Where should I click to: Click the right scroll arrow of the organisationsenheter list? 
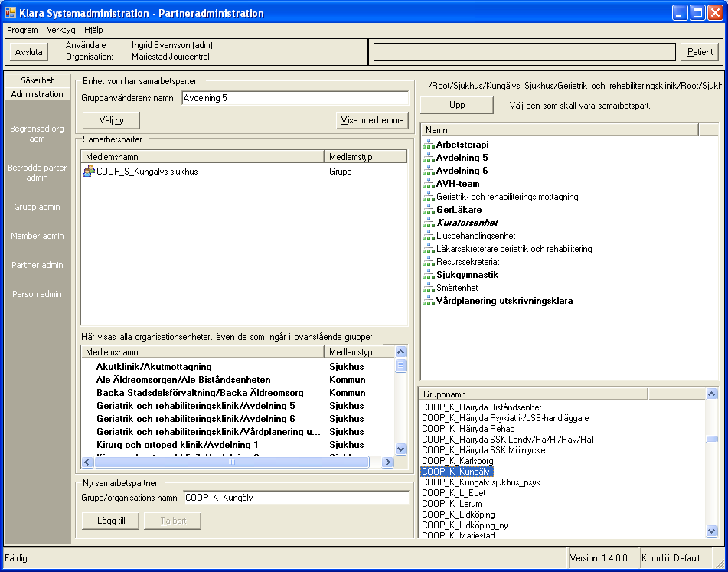387,462
